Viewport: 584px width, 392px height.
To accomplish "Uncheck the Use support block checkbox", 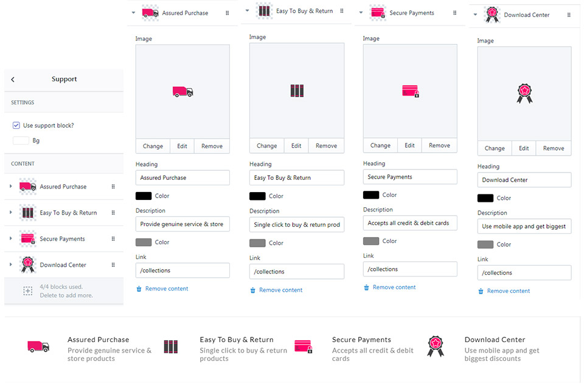I will point(16,125).
